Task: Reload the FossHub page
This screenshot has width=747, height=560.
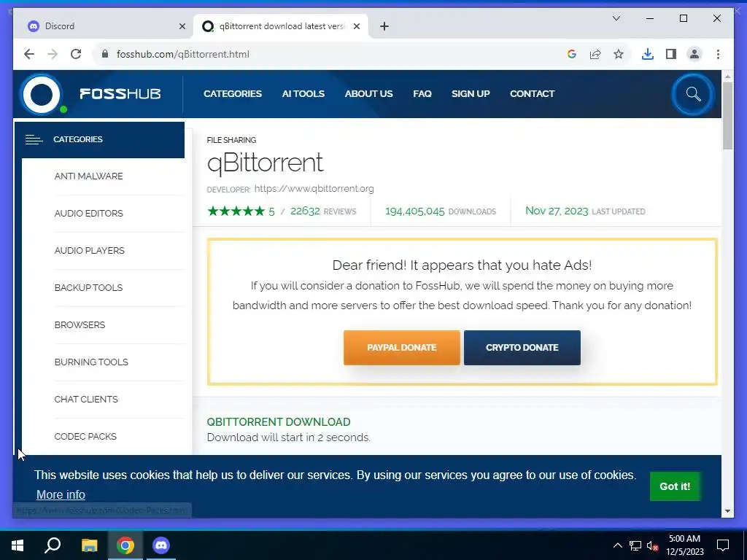Action: pyautogui.click(x=76, y=54)
